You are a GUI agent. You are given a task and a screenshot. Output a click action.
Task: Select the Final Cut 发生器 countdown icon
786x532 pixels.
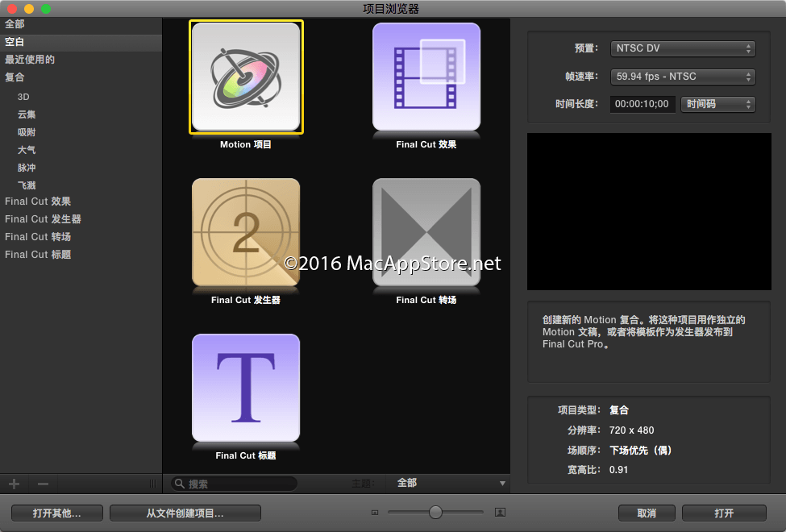coord(246,233)
